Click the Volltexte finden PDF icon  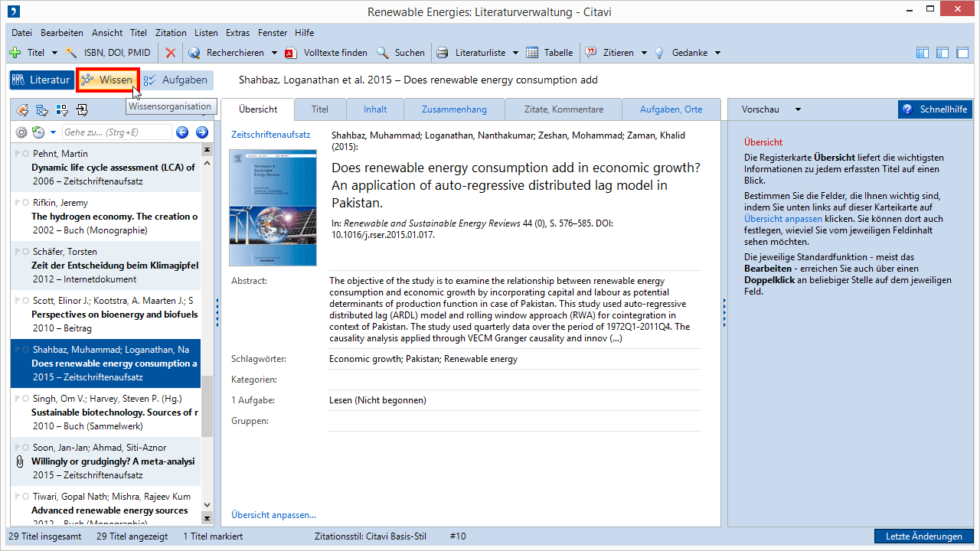tap(291, 53)
